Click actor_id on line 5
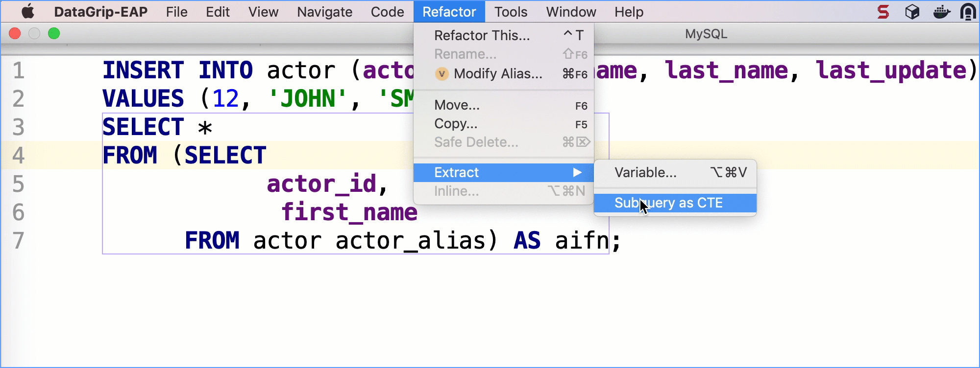980x368 pixels. point(321,184)
